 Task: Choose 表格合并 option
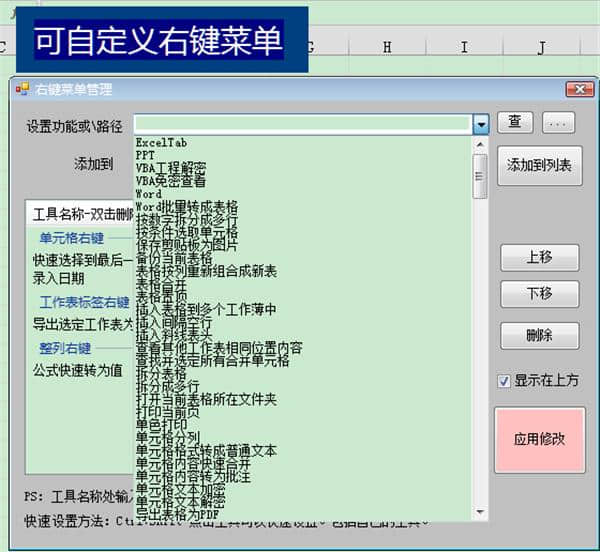[x=161, y=284]
